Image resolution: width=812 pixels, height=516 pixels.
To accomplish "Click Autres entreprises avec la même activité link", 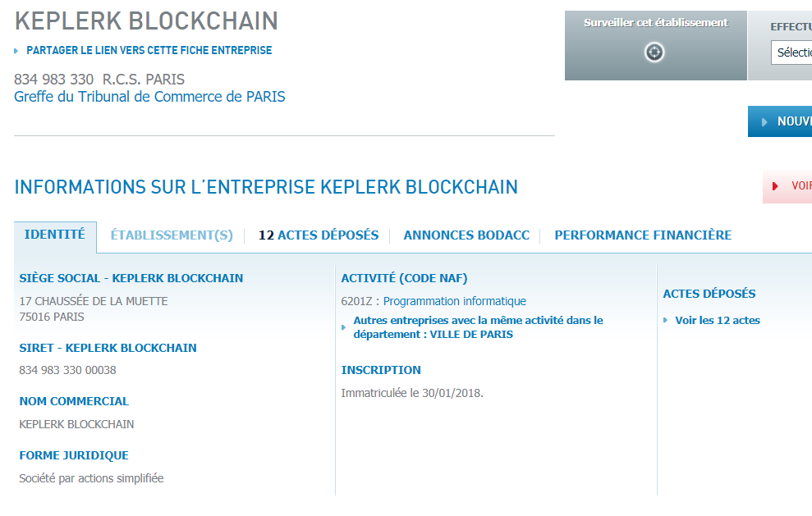I will 478,327.
